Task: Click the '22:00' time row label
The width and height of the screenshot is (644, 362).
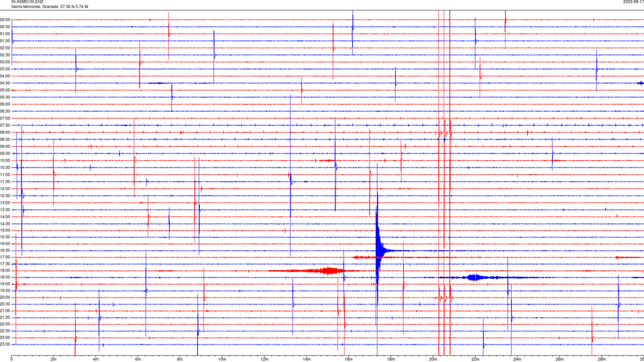Action: 5,324
